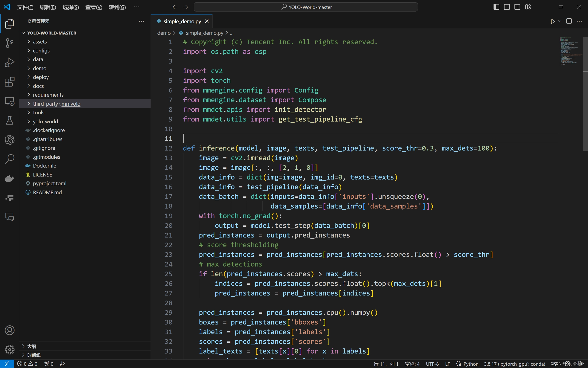
Task: Expand the deploy folder
Action: (85, 77)
